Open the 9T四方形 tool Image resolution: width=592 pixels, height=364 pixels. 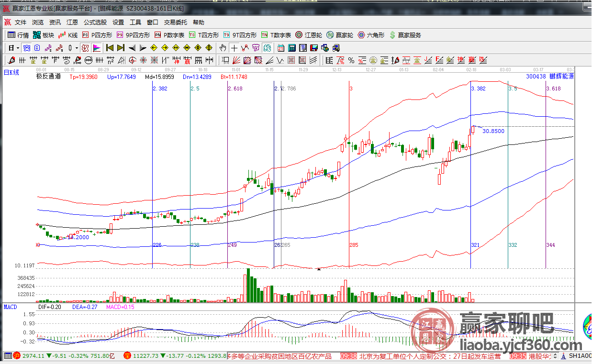click(x=240, y=35)
